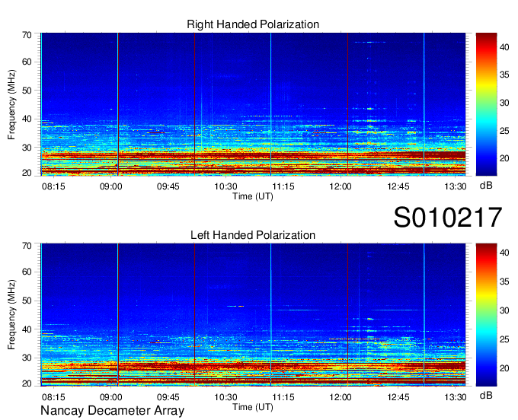
Task: Click the 11:15 time tick of left-handed plot
Action: pos(283,397)
